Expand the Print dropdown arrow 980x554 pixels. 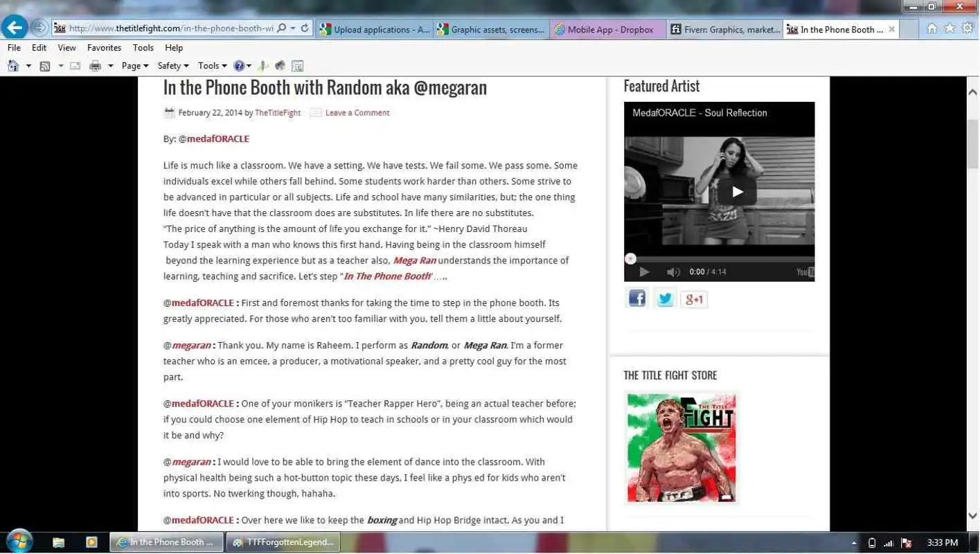pyautogui.click(x=110, y=66)
